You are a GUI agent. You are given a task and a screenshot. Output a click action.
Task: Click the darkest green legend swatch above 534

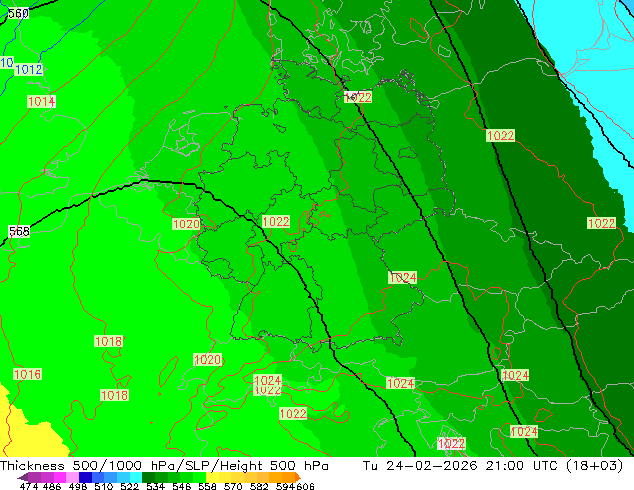pyautogui.click(x=148, y=477)
